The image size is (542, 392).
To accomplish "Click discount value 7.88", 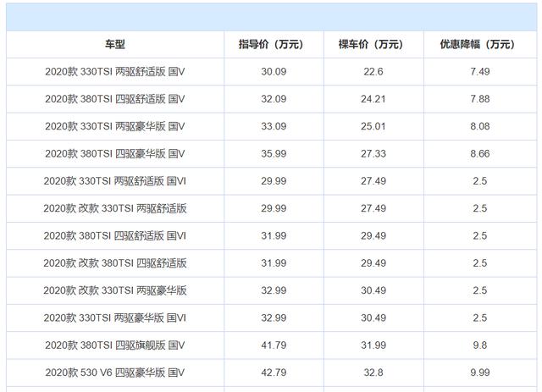I will click(x=480, y=99).
